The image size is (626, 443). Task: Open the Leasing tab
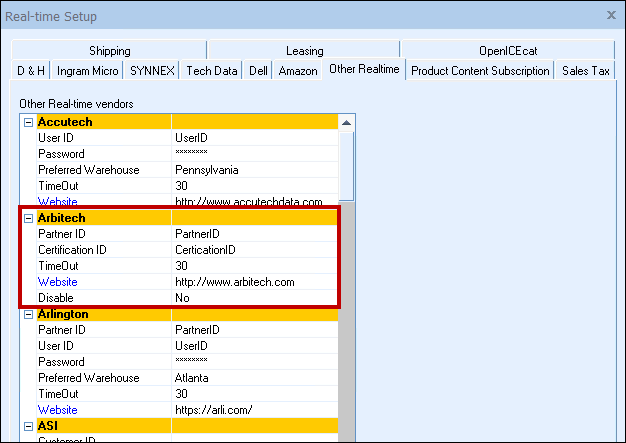[304, 51]
